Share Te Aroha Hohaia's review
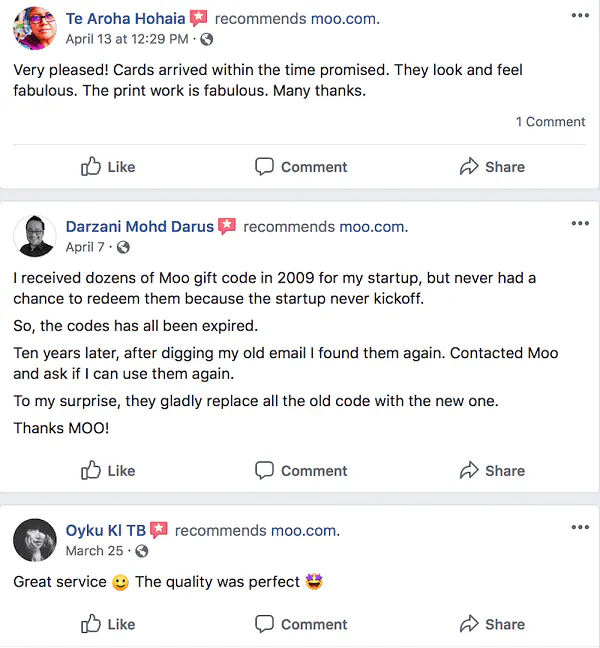Image resolution: width=600 pixels, height=648 pixels. (492, 167)
